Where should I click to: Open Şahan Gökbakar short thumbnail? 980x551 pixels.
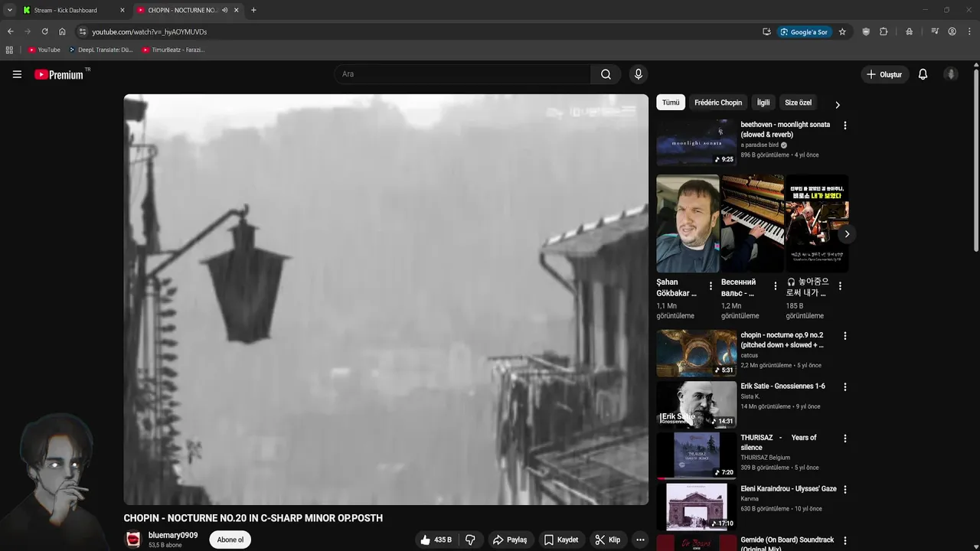coord(688,223)
